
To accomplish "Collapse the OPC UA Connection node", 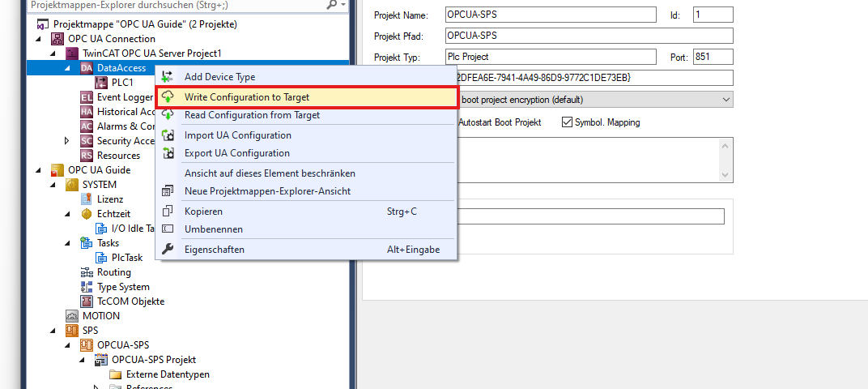I will click(x=38, y=39).
